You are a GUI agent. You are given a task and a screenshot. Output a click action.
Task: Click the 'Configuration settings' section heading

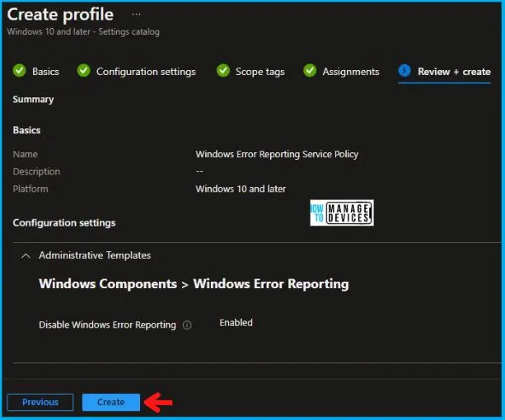[64, 222]
